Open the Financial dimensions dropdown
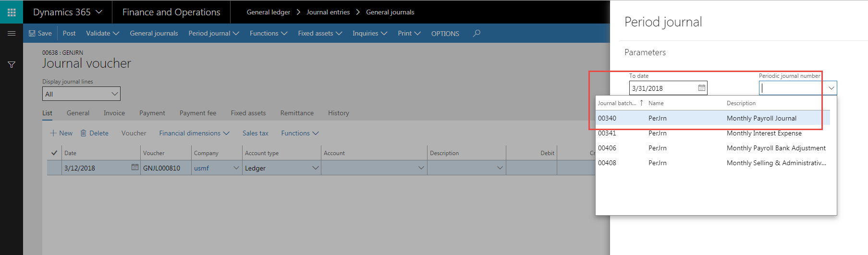868x255 pixels. pos(194,133)
